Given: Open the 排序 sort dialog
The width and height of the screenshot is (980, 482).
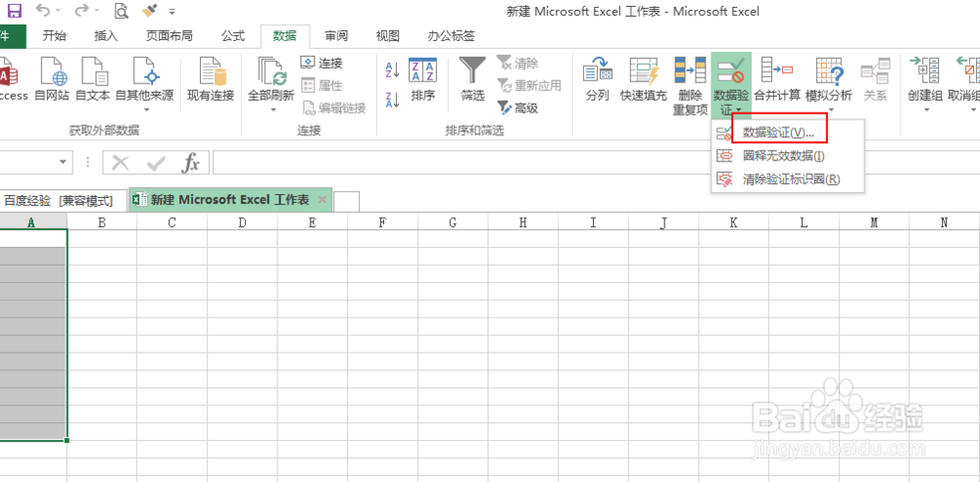Looking at the screenshot, I should [x=423, y=79].
